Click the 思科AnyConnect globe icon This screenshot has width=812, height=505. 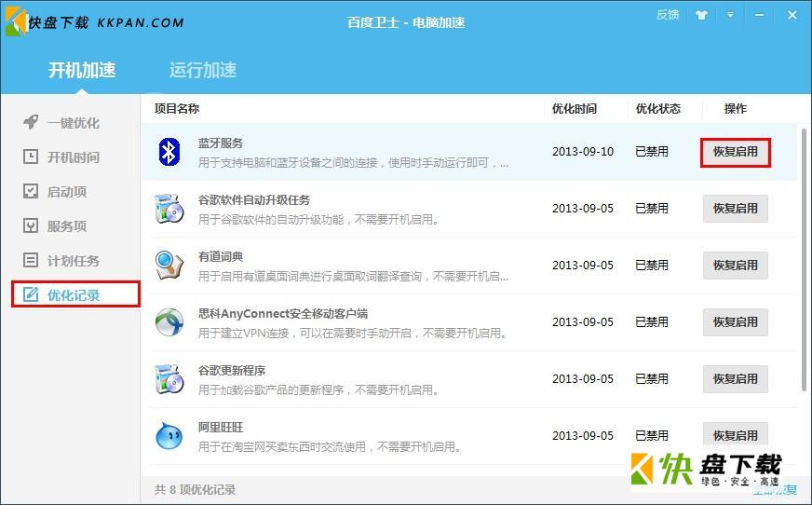tap(169, 322)
